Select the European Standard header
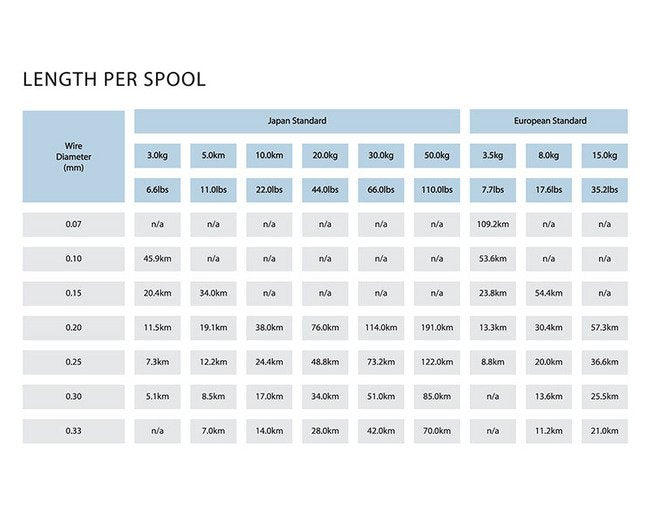 point(549,121)
